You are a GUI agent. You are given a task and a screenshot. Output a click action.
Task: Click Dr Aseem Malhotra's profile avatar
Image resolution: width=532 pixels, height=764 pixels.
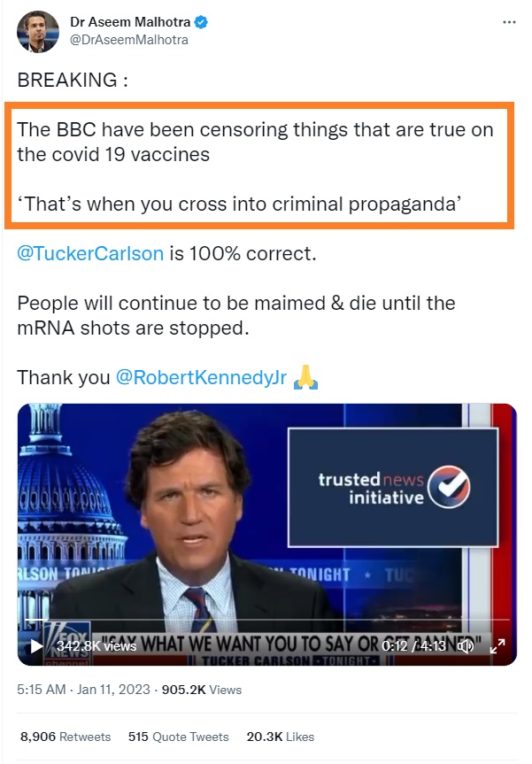[38, 32]
